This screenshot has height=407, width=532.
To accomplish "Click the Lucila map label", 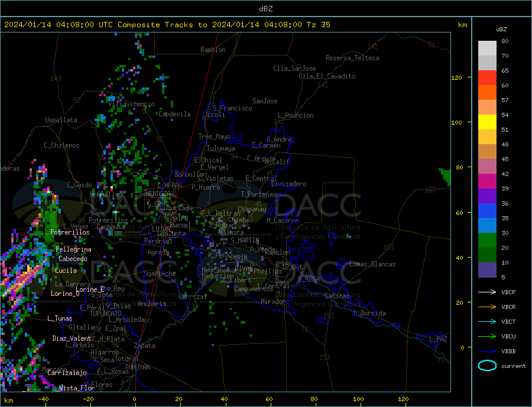I will coord(66,271).
